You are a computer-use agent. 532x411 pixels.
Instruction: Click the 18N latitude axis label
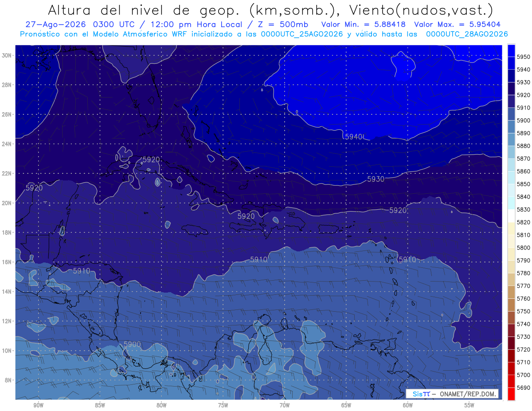7,233
